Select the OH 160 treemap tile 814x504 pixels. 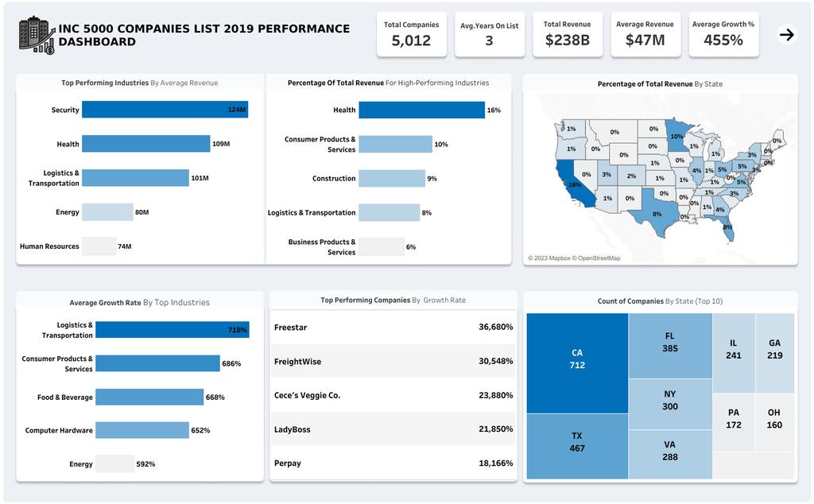click(x=774, y=422)
